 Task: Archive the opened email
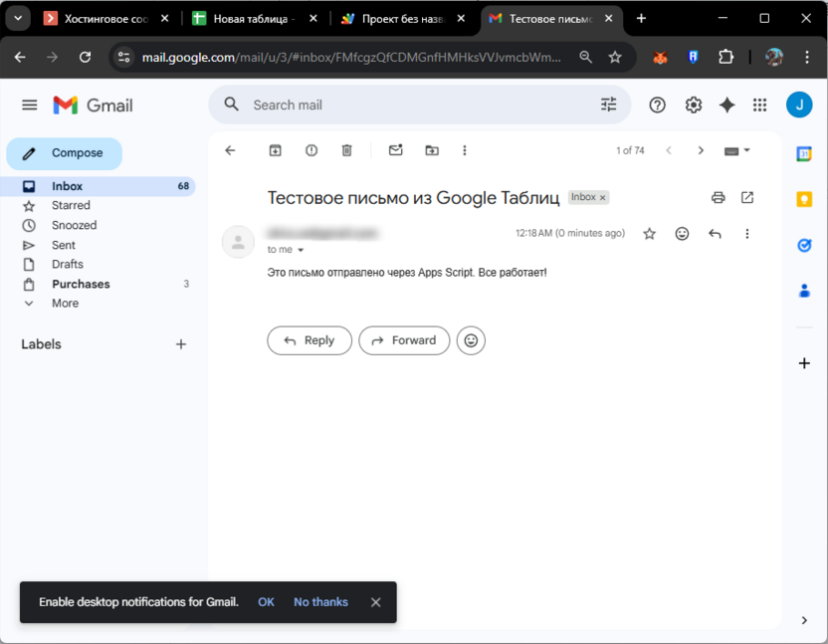point(276,150)
